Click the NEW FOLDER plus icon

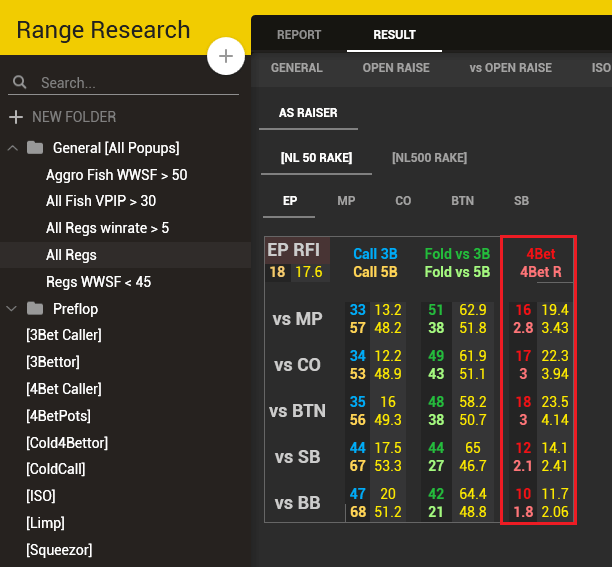coord(16,117)
